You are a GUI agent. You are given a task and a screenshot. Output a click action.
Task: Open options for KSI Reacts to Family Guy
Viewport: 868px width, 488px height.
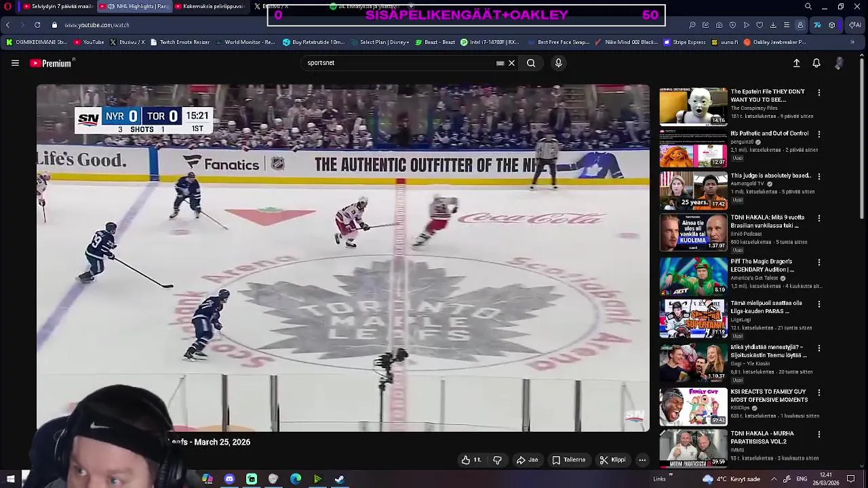[x=818, y=392]
